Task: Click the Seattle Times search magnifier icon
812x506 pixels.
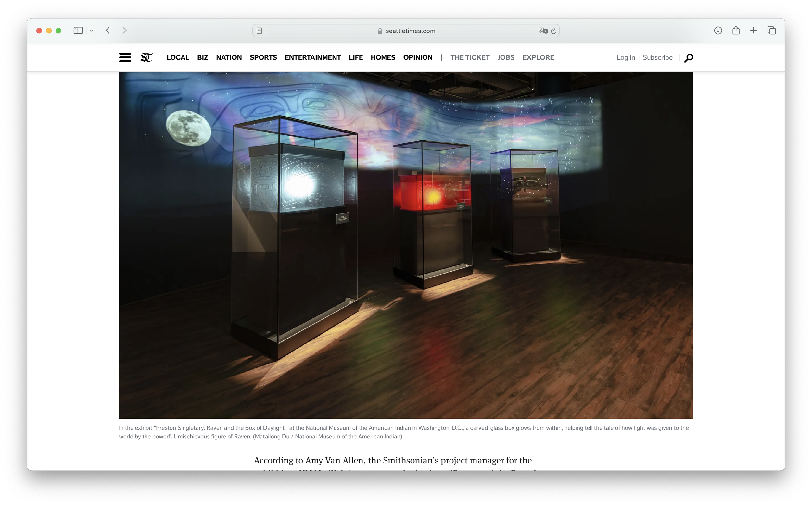Action: click(689, 57)
